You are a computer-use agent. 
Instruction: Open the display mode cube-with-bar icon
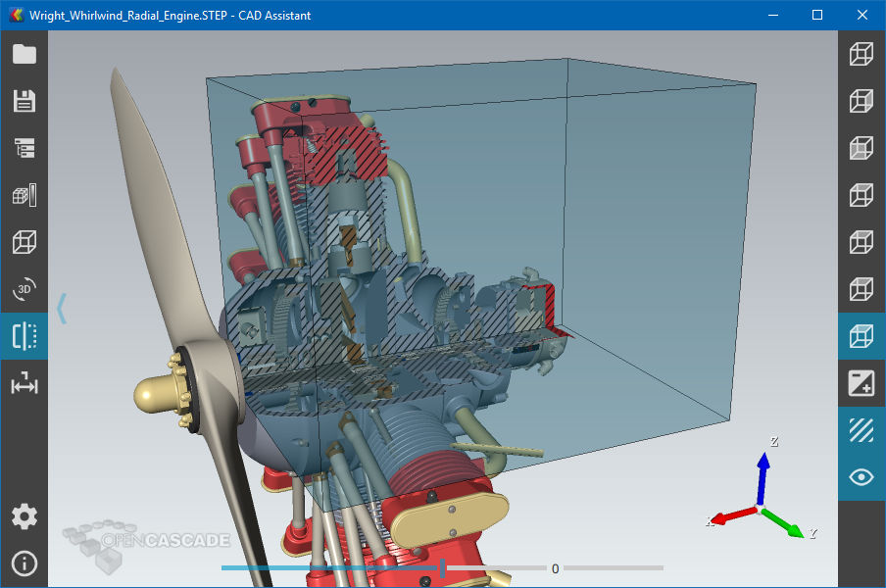pos(25,195)
